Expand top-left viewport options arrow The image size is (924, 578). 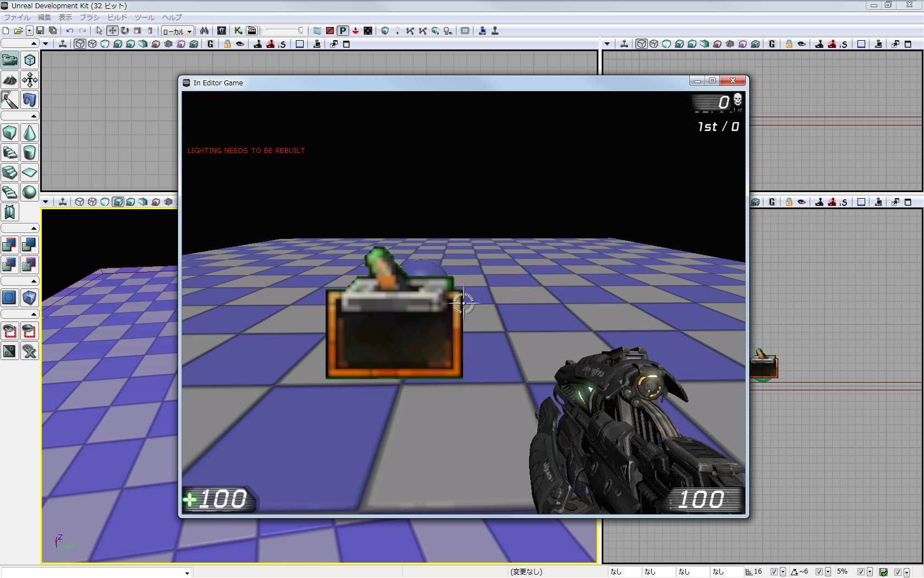(x=46, y=44)
